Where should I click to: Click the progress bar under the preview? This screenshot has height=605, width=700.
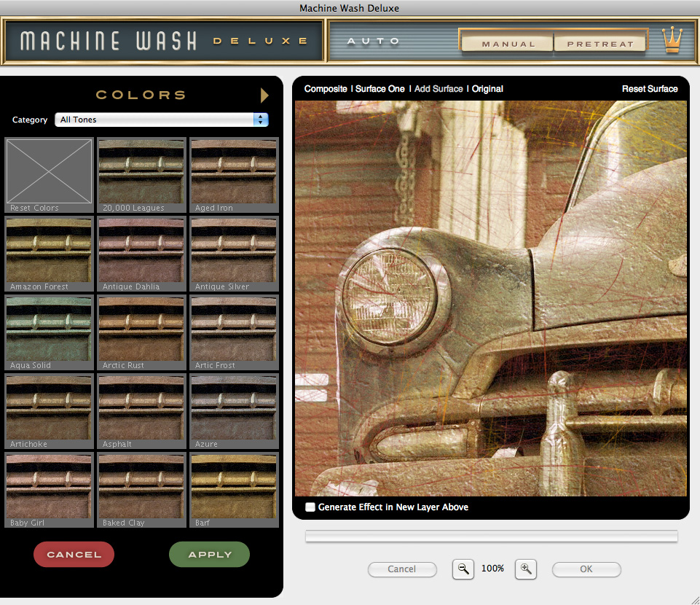pos(491,536)
